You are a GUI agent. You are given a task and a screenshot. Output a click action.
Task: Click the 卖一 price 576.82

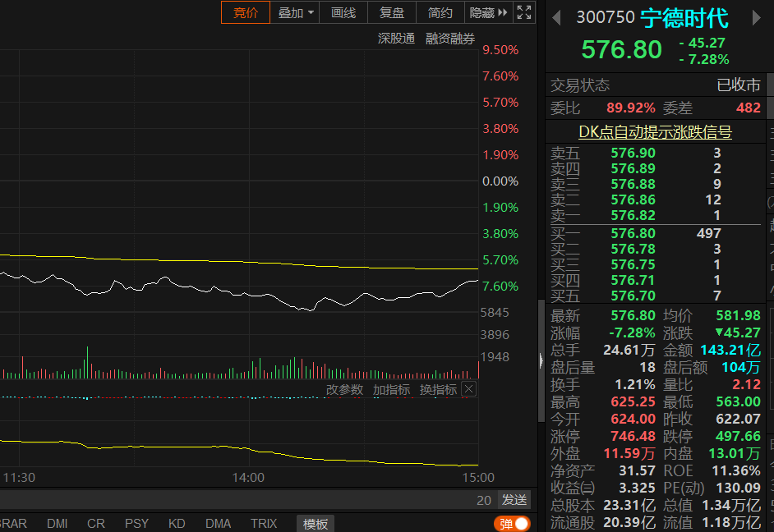click(x=633, y=215)
